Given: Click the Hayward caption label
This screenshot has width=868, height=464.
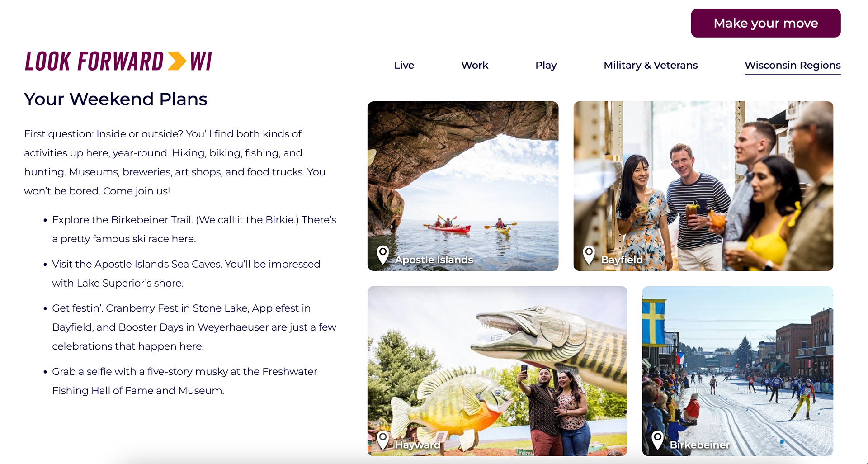Looking at the screenshot, I should pos(417,445).
